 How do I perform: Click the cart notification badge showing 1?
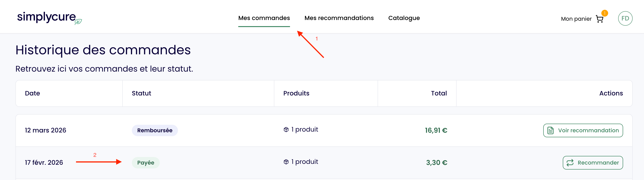(605, 13)
